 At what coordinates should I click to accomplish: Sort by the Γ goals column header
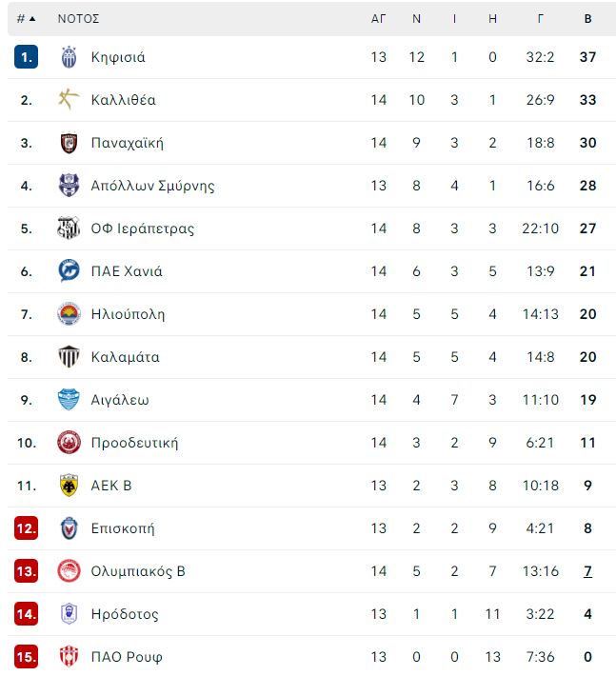[540, 18]
